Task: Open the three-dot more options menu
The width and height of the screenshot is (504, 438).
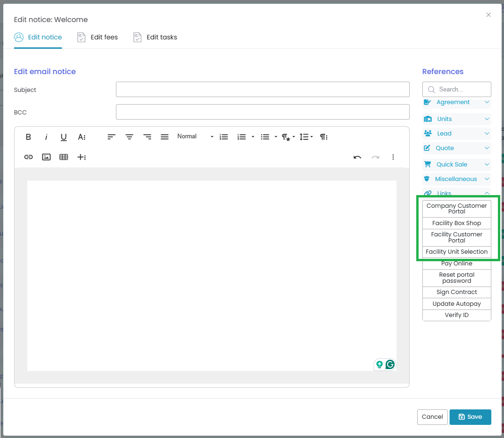Action: (x=393, y=157)
